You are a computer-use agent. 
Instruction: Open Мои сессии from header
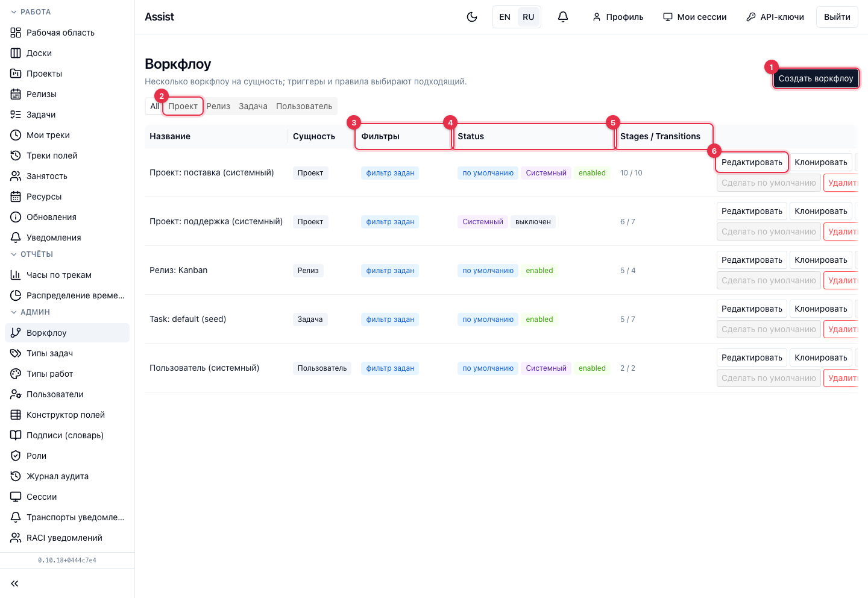pos(695,17)
